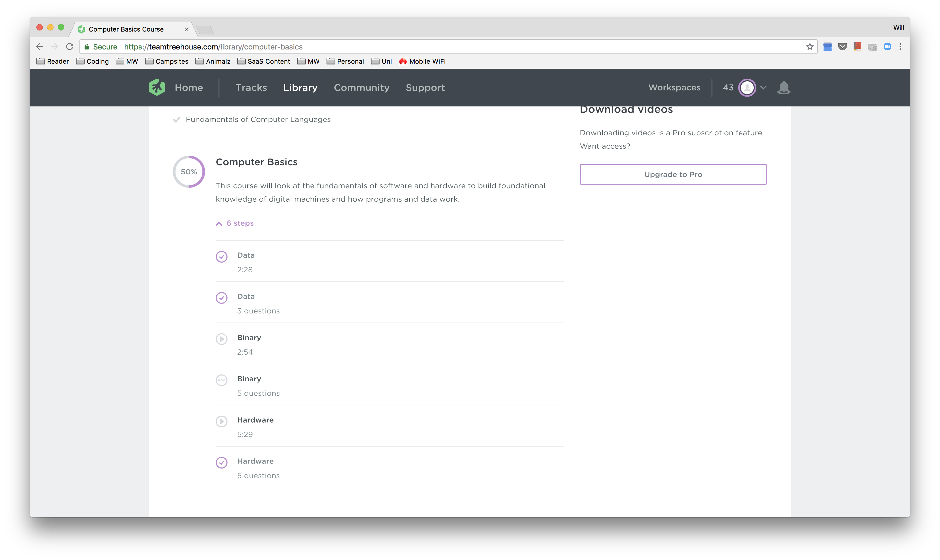Viewport: 940px width, 560px height.
Task: Bookmark page with star icon
Action: (x=809, y=47)
